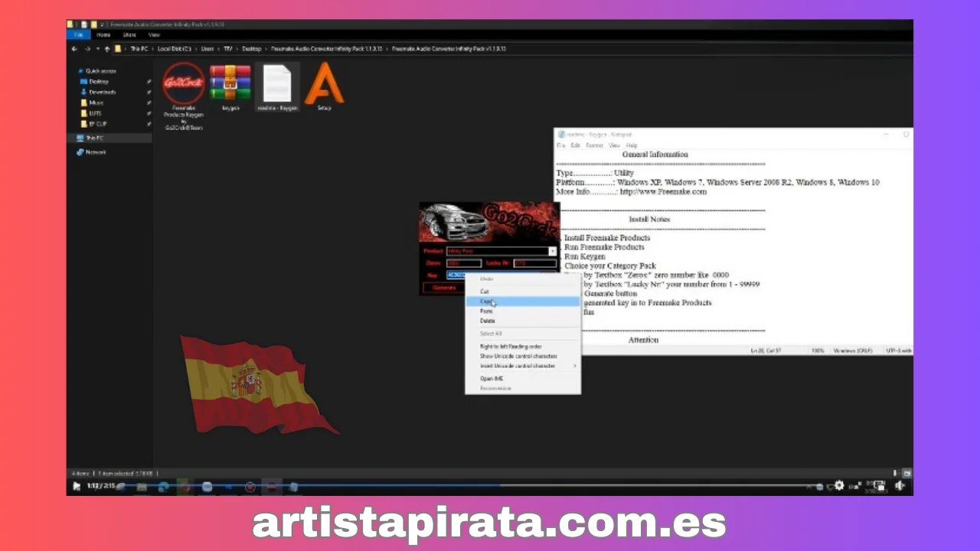
Task: Choose Delete from the context menu
Action: point(487,321)
